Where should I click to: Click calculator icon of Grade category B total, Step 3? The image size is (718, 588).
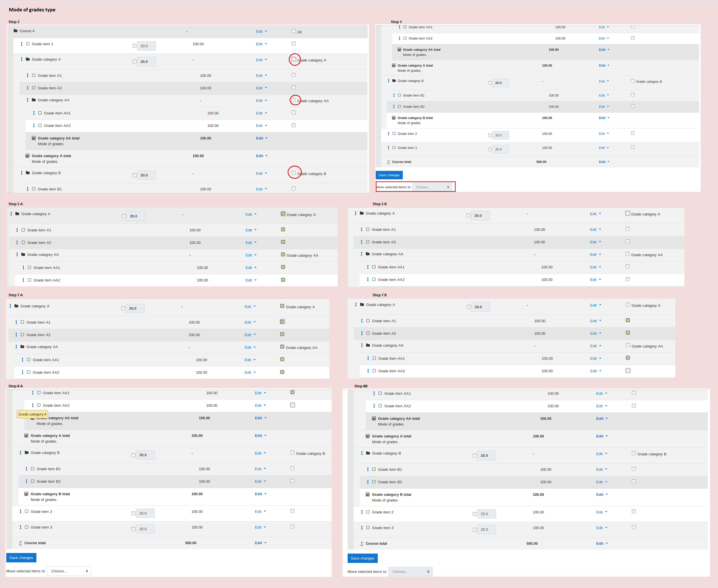click(x=394, y=118)
